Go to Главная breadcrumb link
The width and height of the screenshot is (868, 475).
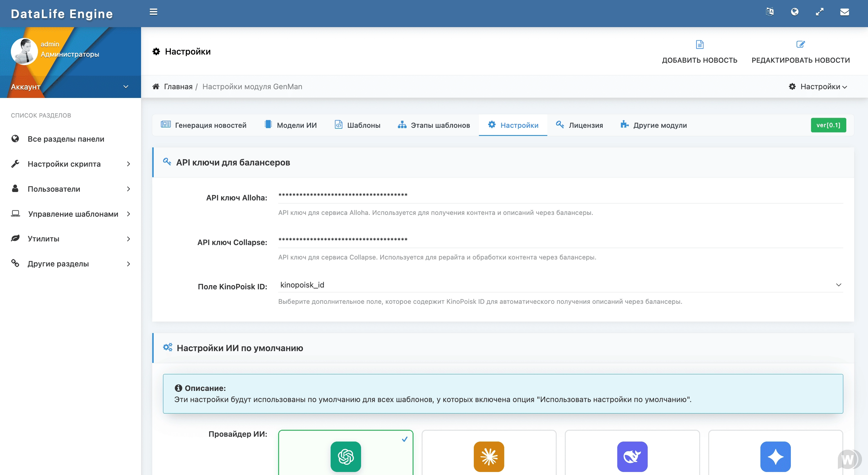click(178, 87)
